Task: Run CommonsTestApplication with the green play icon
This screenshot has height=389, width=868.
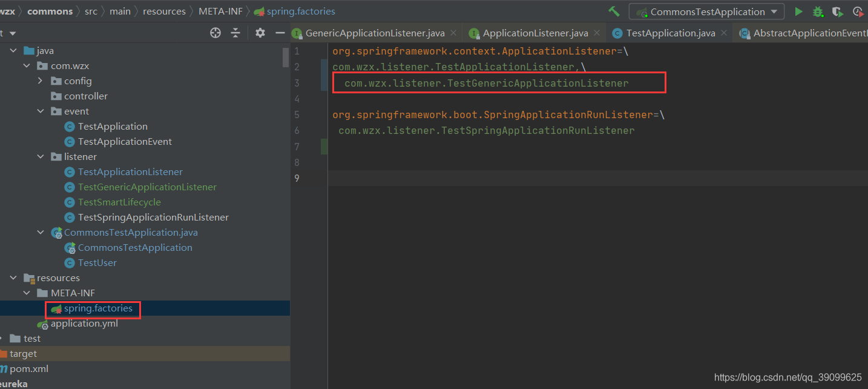Action: point(798,11)
